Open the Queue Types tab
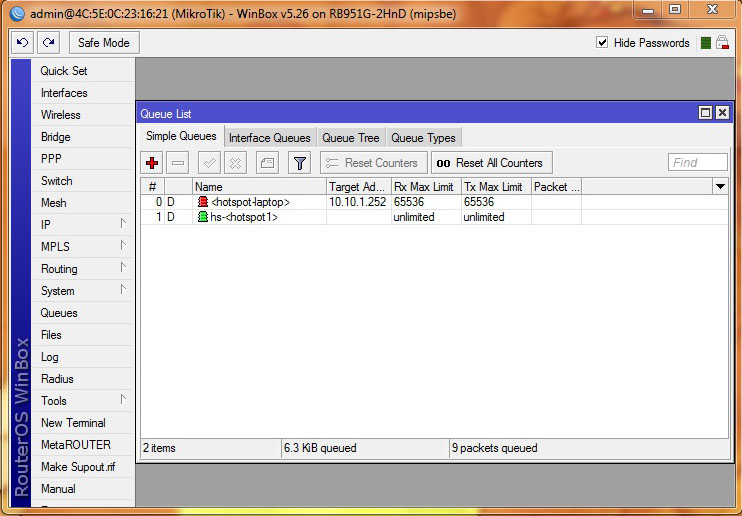The width and height of the screenshot is (742, 516). [x=424, y=138]
